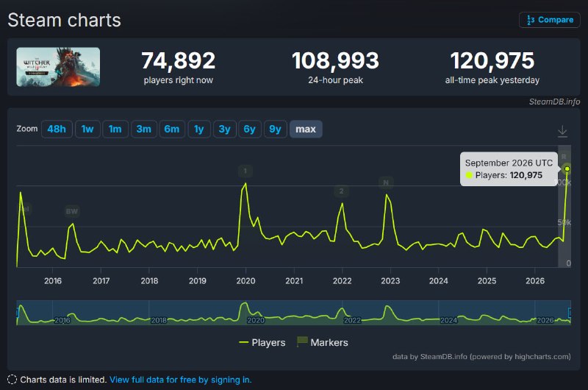Click the 74,892 players right now figure
The height and width of the screenshot is (390, 588).
coord(179,60)
